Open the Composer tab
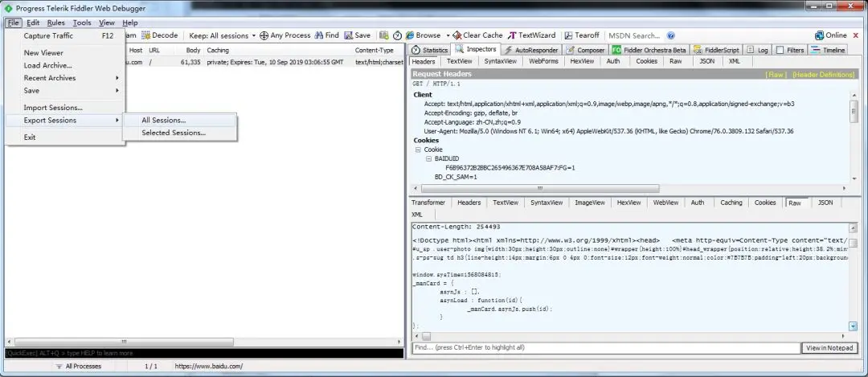The image size is (868, 377). (585, 50)
